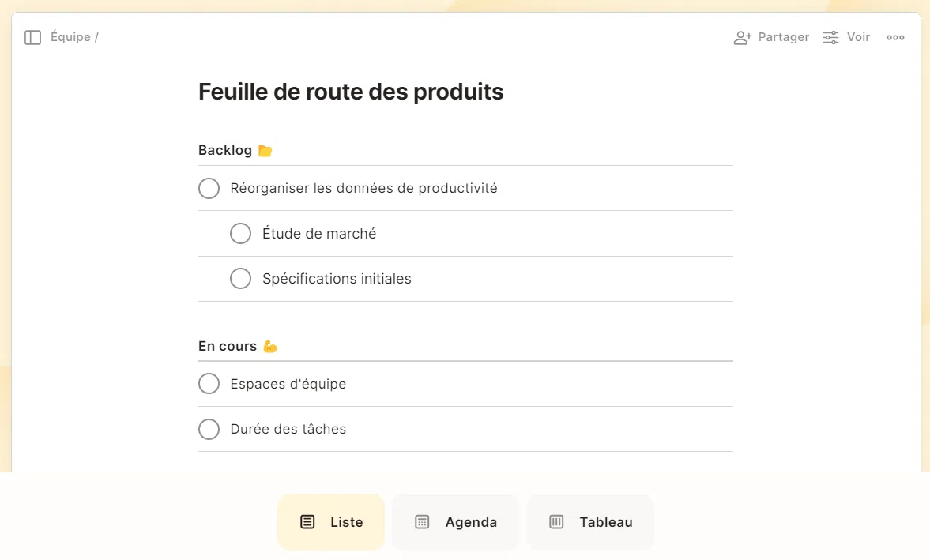The image size is (930, 560).
Task: Open the three-dots more options menu
Action: 895,37
